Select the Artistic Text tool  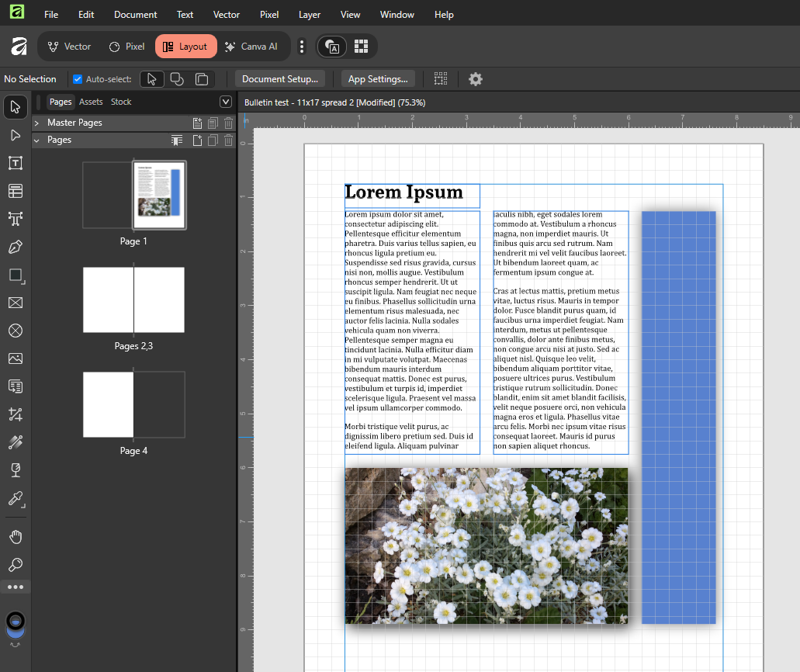[16, 219]
